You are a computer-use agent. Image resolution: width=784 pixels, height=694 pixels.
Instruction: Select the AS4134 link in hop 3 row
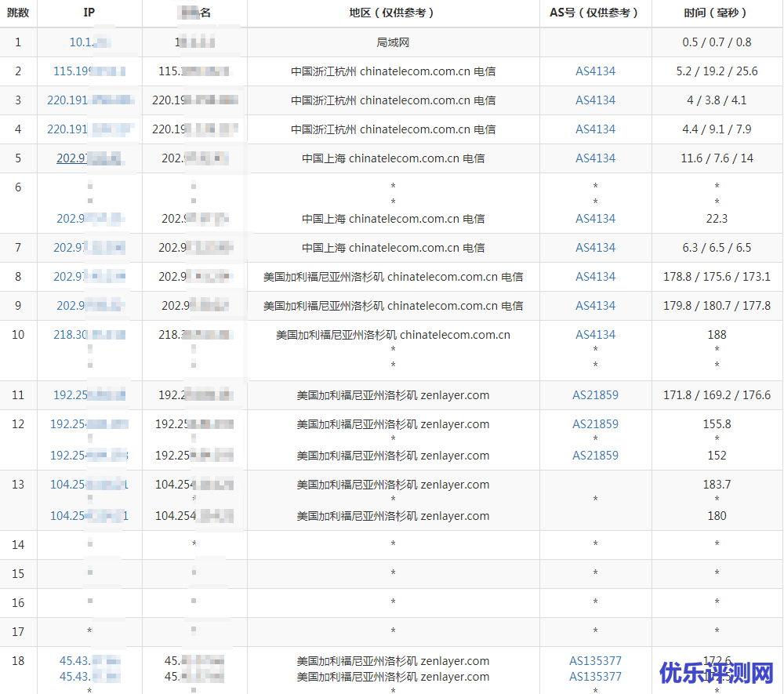click(x=595, y=100)
